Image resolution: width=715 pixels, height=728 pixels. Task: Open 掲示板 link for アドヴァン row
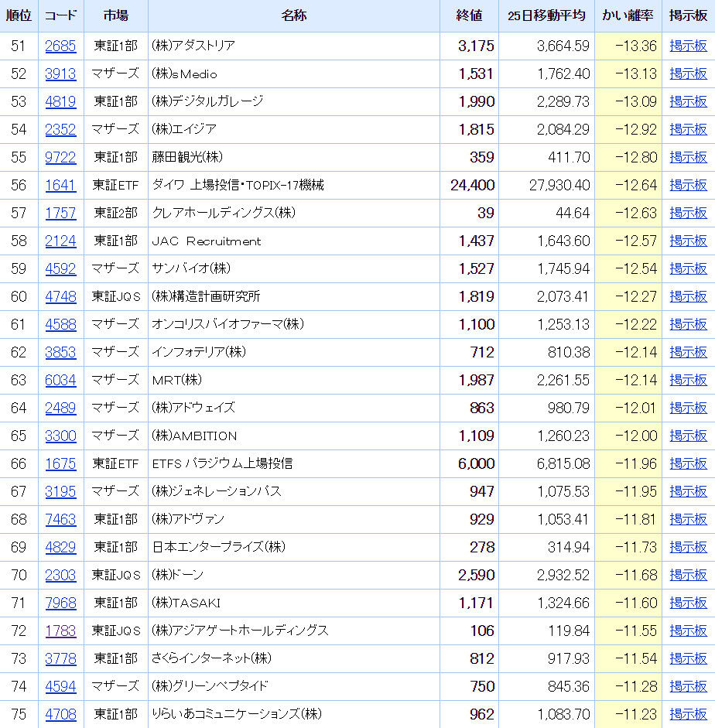click(688, 520)
